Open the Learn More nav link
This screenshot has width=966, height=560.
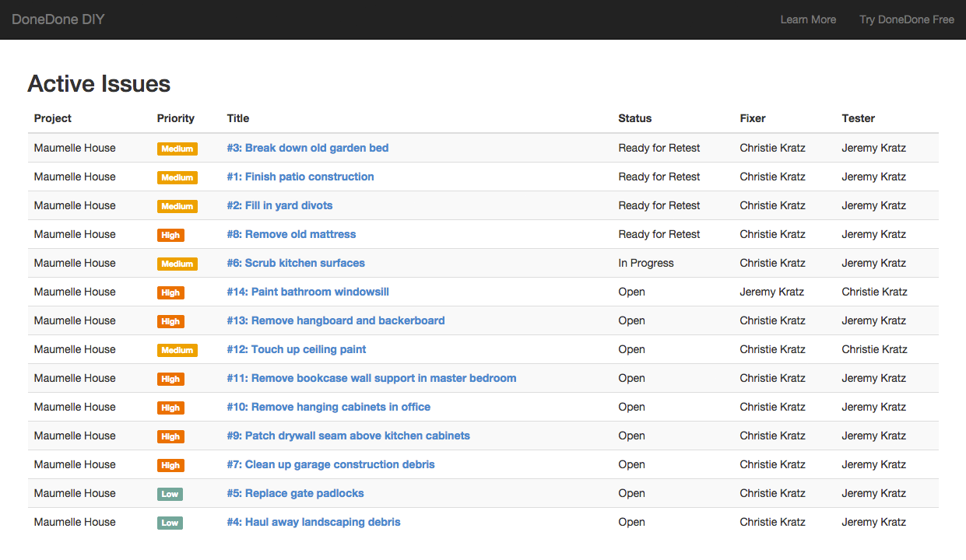pos(808,19)
